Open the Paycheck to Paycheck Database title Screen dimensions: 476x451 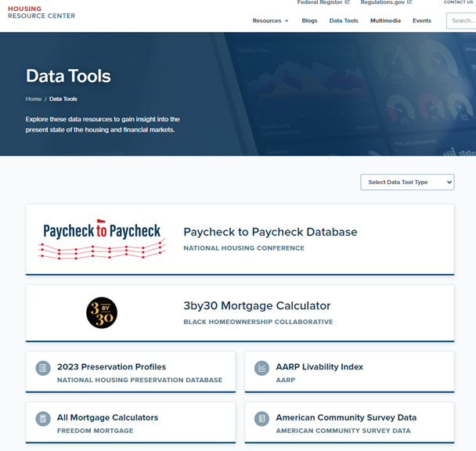click(270, 232)
